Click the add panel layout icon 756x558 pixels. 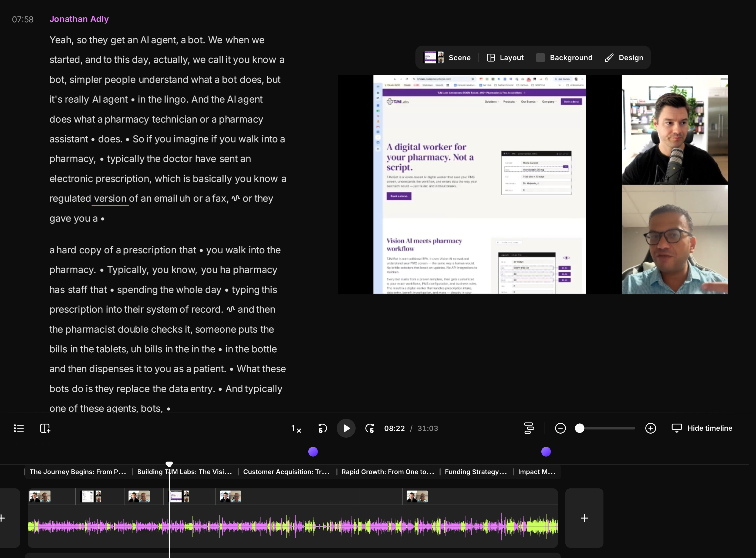pyautogui.click(x=45, y=428)
